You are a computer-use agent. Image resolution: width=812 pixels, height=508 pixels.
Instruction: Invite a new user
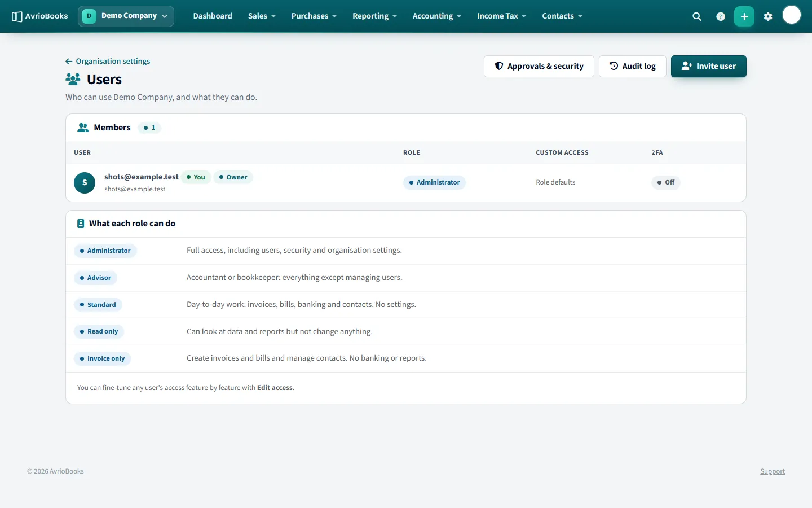709,66
